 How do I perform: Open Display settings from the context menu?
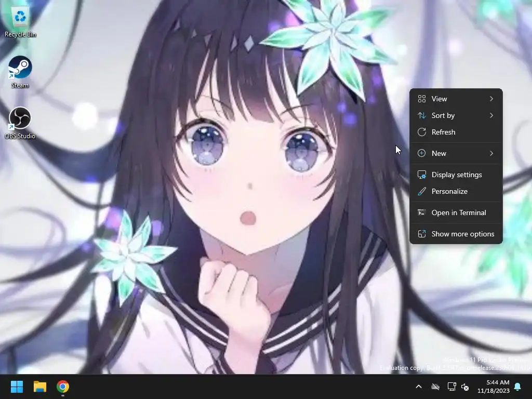(456, 175)
